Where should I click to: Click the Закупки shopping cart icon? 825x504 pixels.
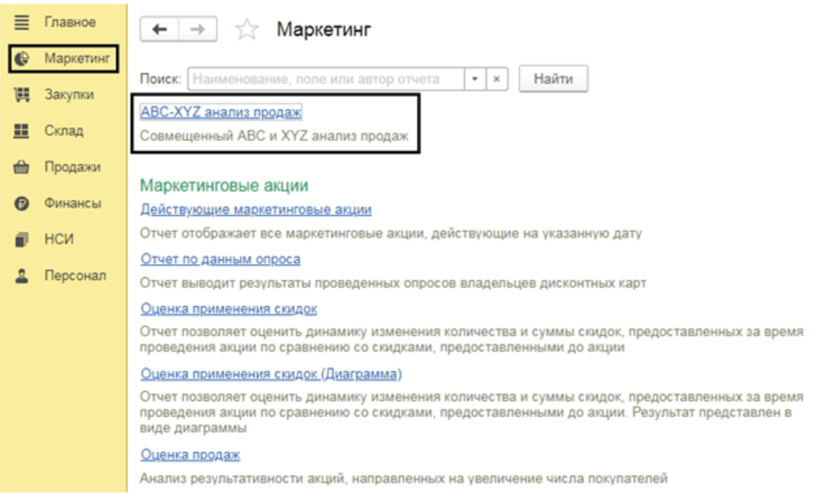pyautogui.click(x=22, y=95)
